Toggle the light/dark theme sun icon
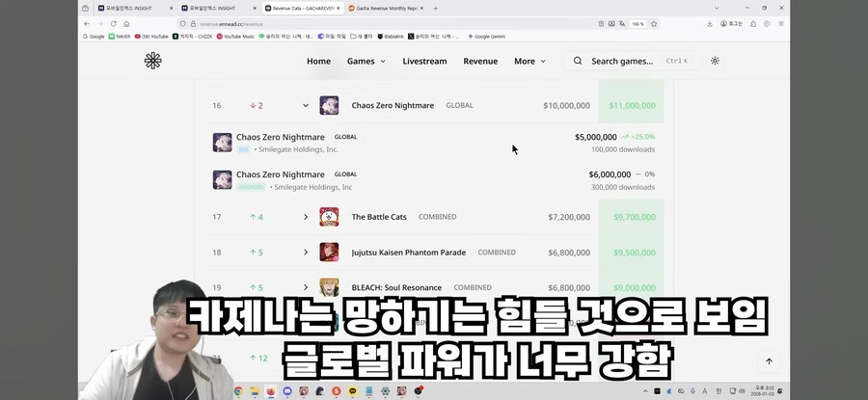This screenshot has width=868, height=400. (x=715, y=61)
